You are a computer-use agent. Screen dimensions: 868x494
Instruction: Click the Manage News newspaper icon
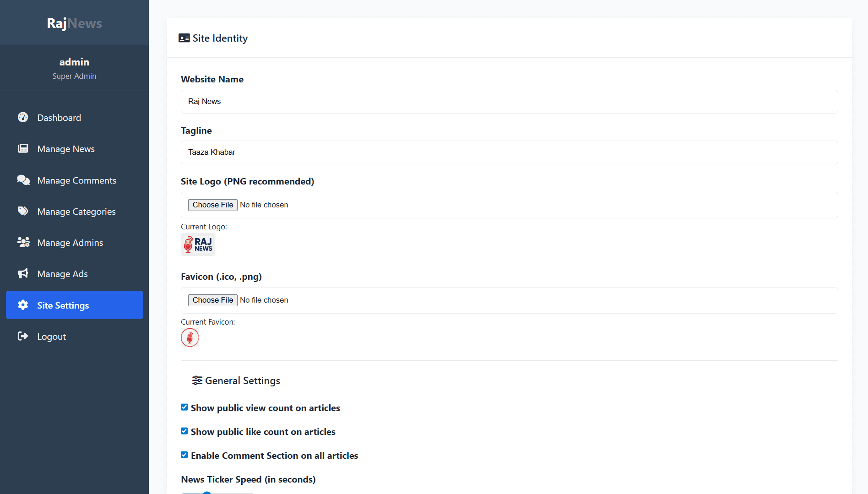(23, 148)
